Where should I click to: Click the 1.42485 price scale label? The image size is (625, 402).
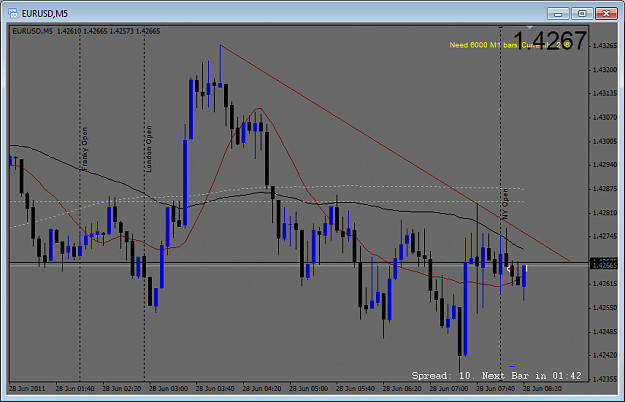point(605,331)
